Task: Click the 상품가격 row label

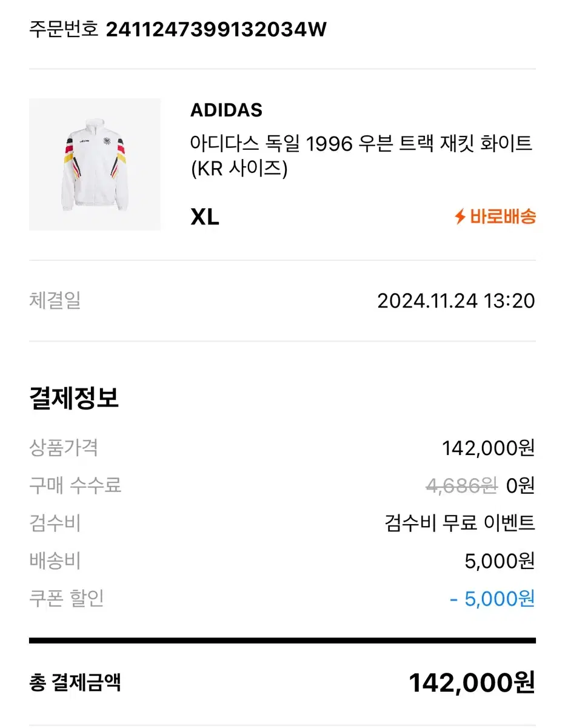Action: tap(64, 448)
